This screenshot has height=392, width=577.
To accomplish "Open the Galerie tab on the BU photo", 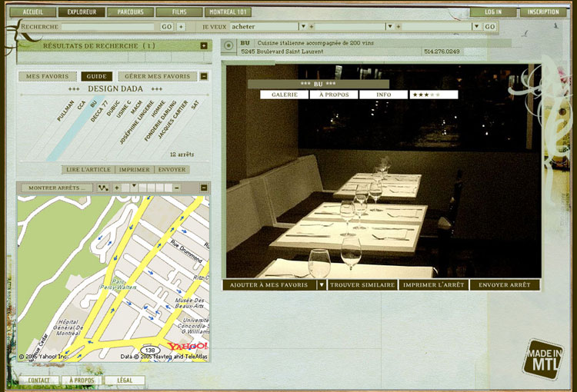I will pos(285,95).
